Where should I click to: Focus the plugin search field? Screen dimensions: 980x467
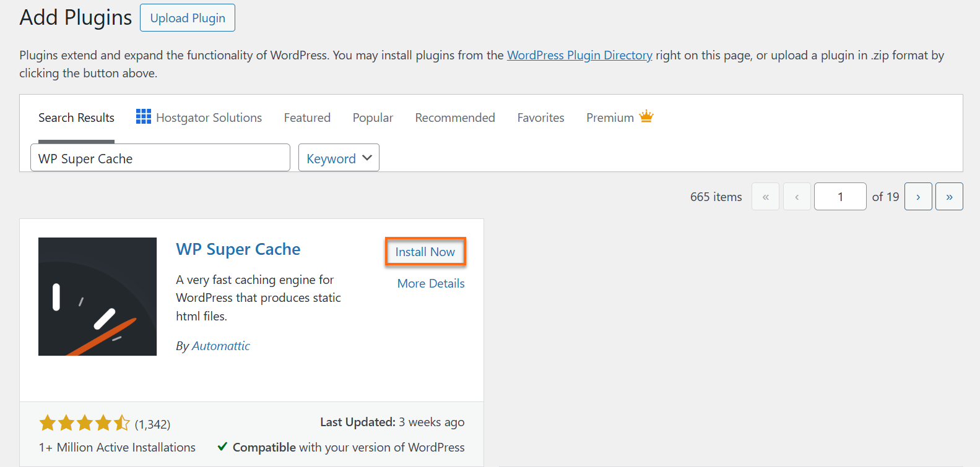coord(160,158)
